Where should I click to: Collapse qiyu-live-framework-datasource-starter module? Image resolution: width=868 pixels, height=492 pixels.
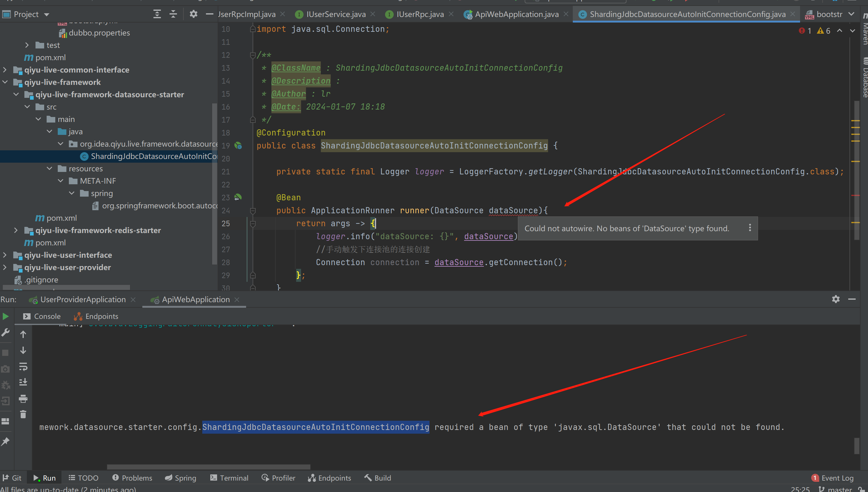tap(16, 94)
